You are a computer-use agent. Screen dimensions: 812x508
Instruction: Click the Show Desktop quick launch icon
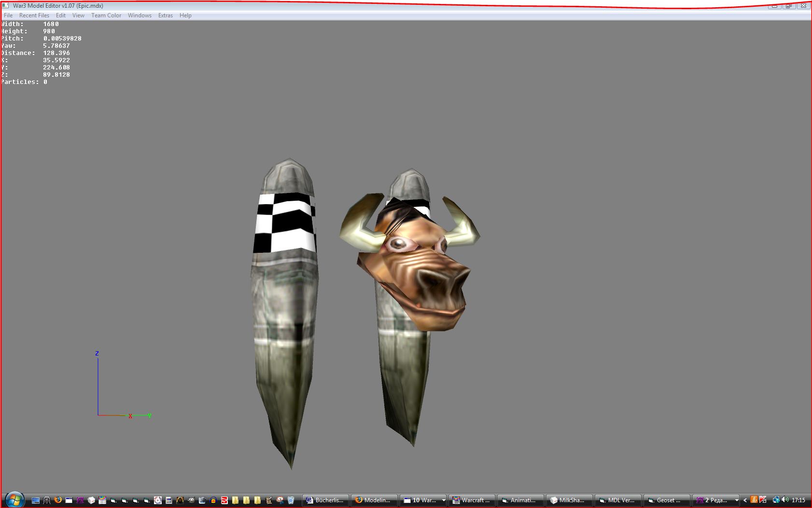tap(36, 500)
